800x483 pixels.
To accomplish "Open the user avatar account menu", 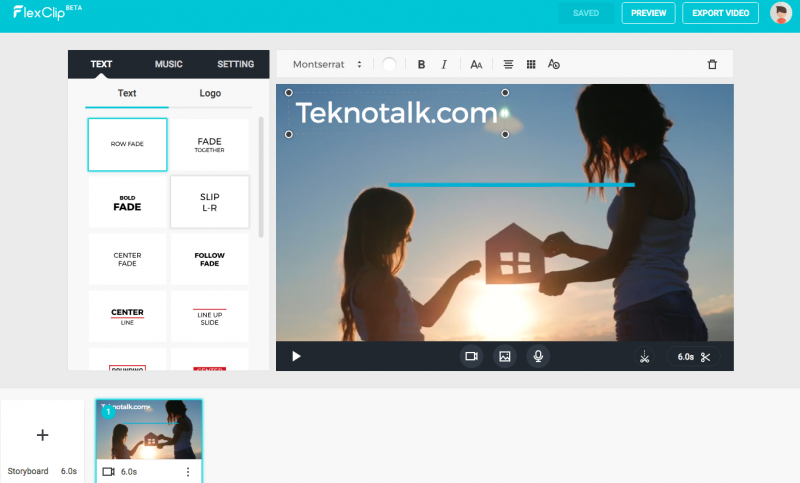I will (x=781, y=13).
